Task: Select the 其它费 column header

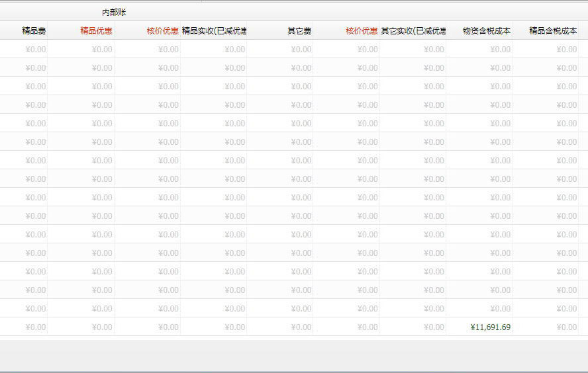Action: point(299,30)
